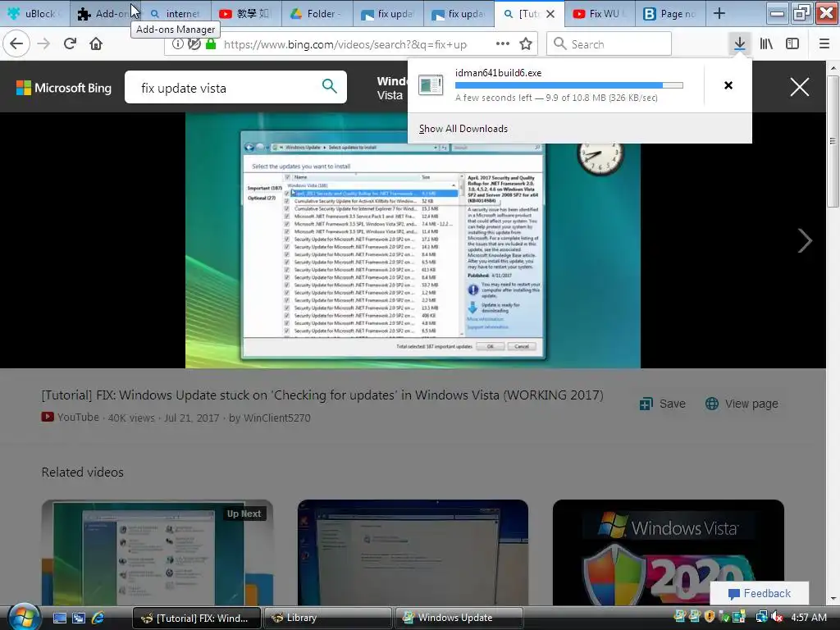Click the [Tutorial] FIX: Wind... taskbar button
The width and height of the screenshot is (840, 630).
(x=196, y=618)
